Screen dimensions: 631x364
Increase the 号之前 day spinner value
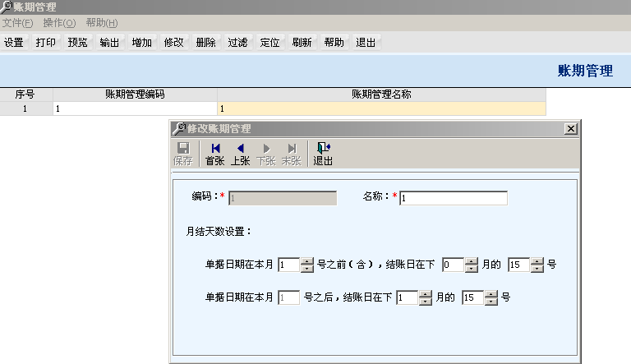(307, 261)
